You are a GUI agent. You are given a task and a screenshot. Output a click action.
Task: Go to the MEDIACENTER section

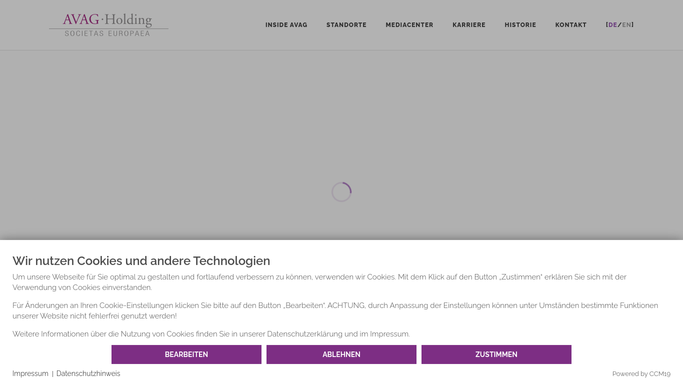[409, 25]
